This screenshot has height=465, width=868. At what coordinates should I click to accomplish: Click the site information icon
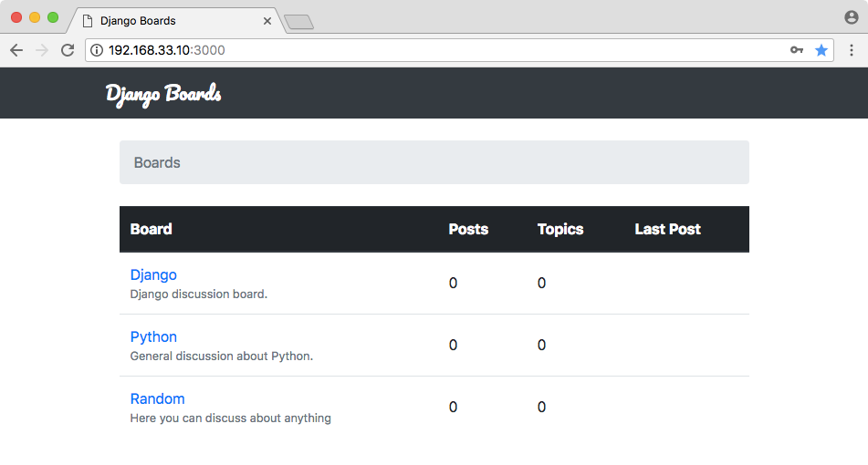click(97, 50)
